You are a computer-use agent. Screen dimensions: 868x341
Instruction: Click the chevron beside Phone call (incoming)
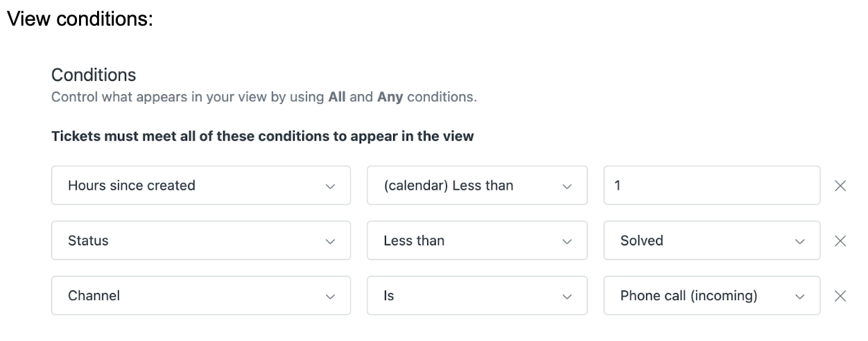(800, 297)
